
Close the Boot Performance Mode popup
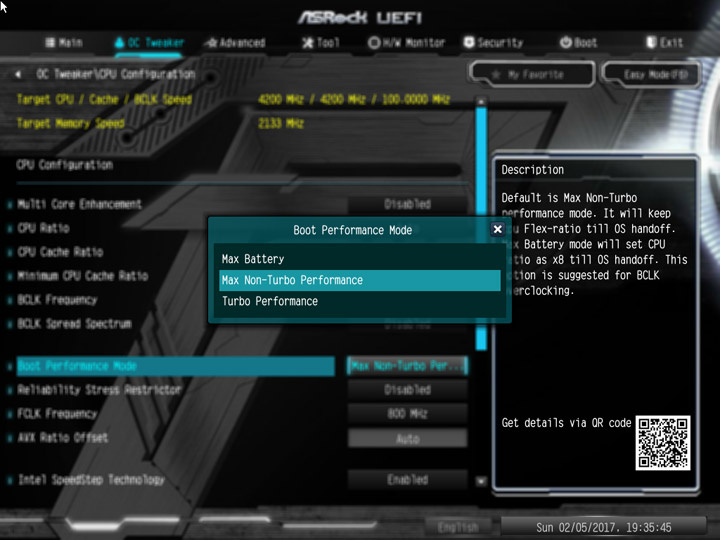point(497,229)
